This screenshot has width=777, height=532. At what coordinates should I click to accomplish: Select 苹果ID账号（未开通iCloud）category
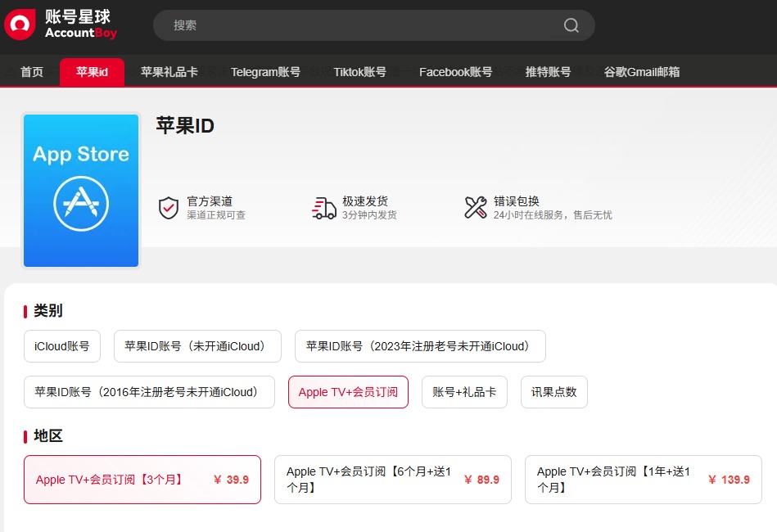(x=197, y=346)
